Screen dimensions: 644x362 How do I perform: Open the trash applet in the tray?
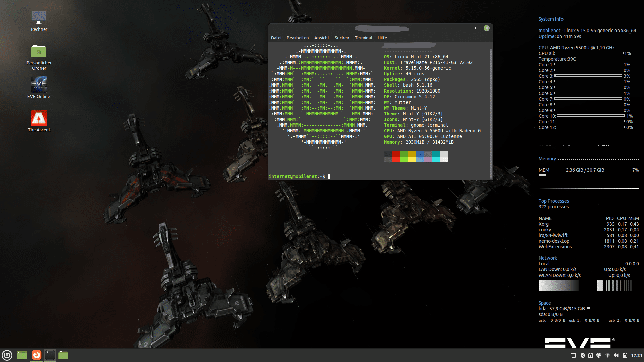point(573,355)
